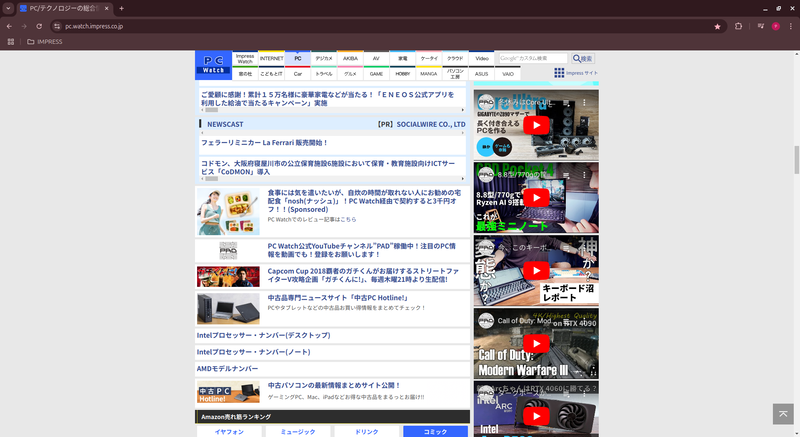Screen dimensions: 800x437
Task: Open the AKIBA nav tab
Action: (x=350, y=59)
